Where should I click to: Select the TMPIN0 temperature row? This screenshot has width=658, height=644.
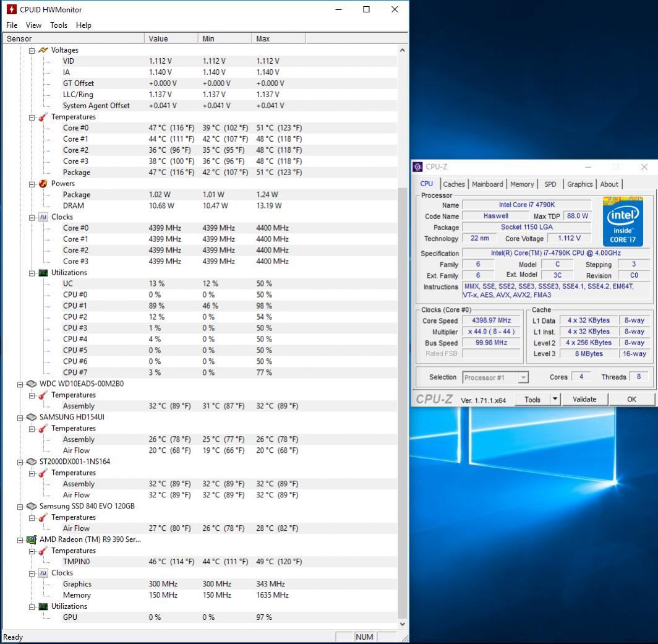point(229,562)
